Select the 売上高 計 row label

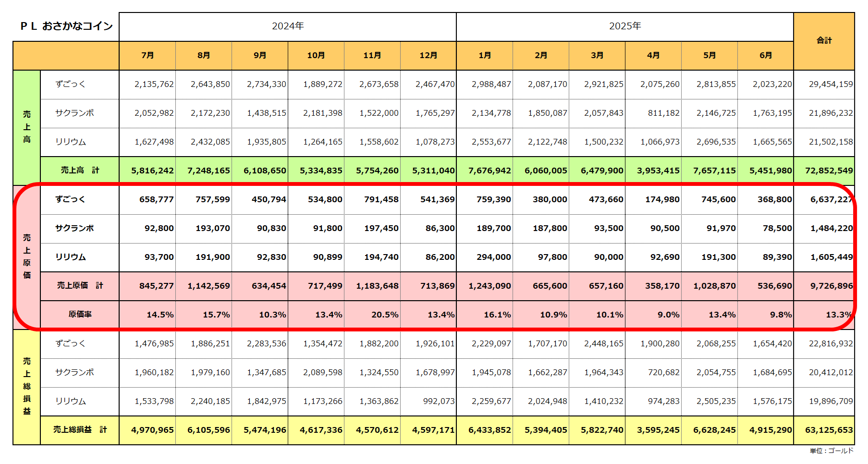[80, 171]
